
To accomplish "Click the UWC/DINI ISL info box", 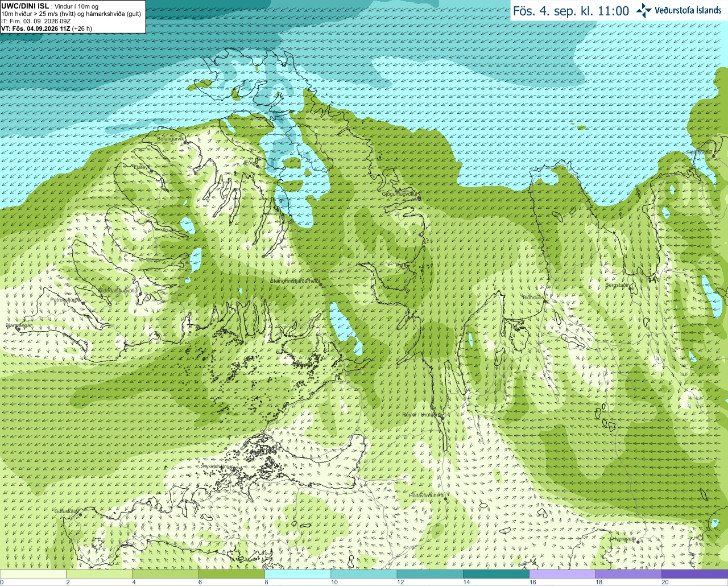I will pyautogui.click(x=73, y=17).
